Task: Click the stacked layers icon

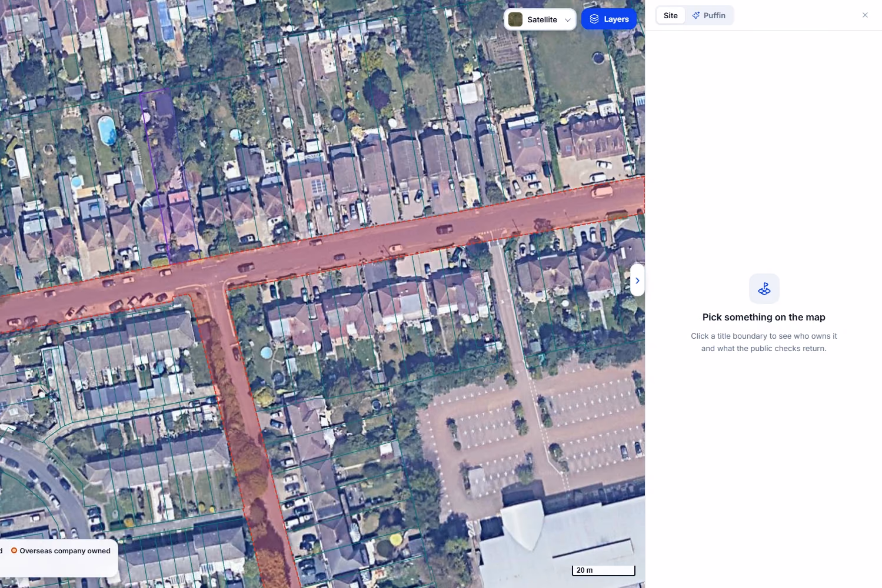Action: (x=594, y=19)
